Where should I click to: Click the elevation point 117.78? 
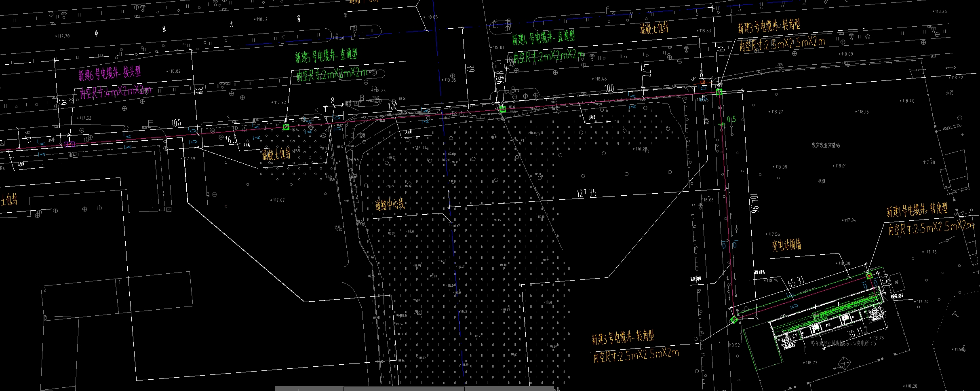63,36
